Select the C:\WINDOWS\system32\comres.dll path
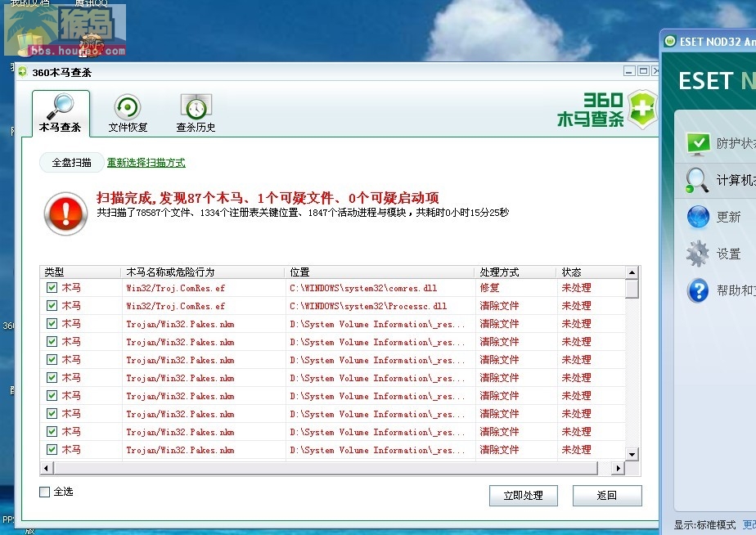The width and height of the screenshot is (756, 535). [x=363, y=288]
